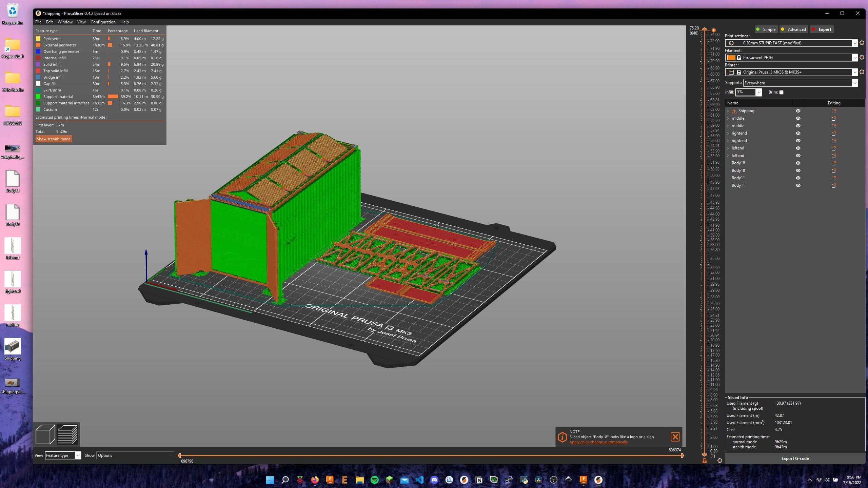Close the Body18 logo note notification
This screenshot has height=488, width=868.
(x=675, y=437)
